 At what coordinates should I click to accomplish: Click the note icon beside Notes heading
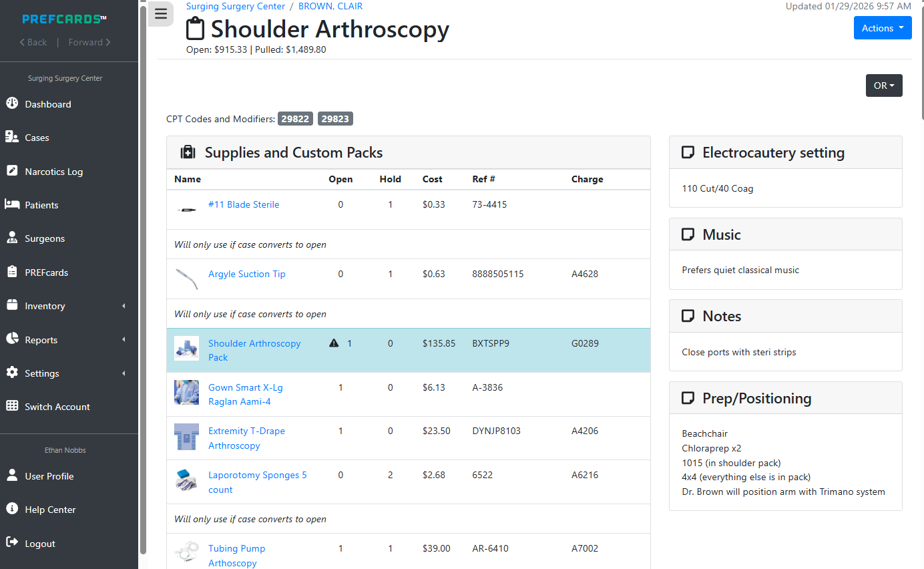[688, 316]
